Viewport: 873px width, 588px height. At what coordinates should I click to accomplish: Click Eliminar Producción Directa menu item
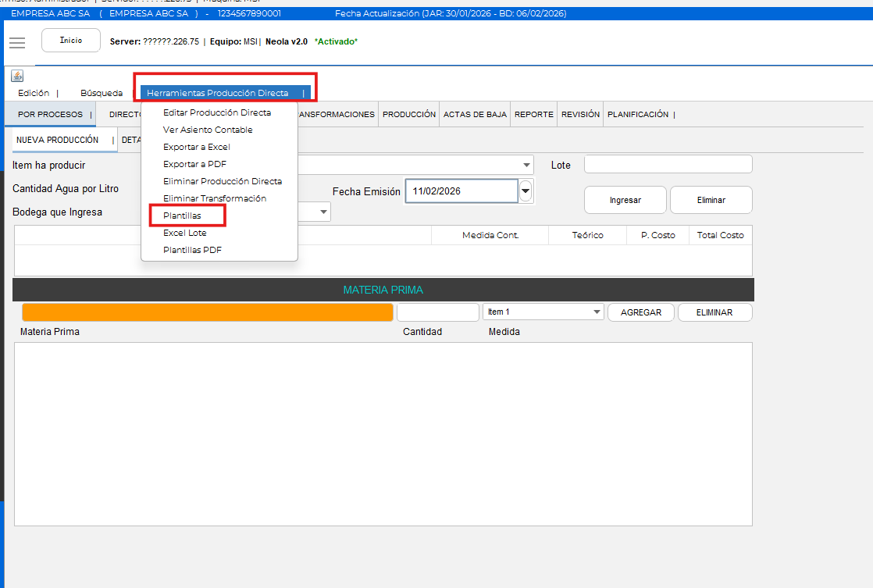(222, 181)
